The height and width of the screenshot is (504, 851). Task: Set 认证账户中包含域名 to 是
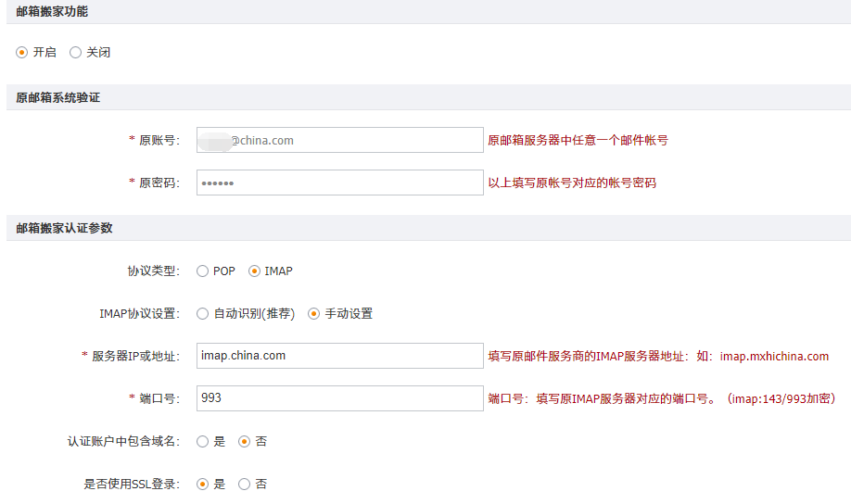coord(202,442)
